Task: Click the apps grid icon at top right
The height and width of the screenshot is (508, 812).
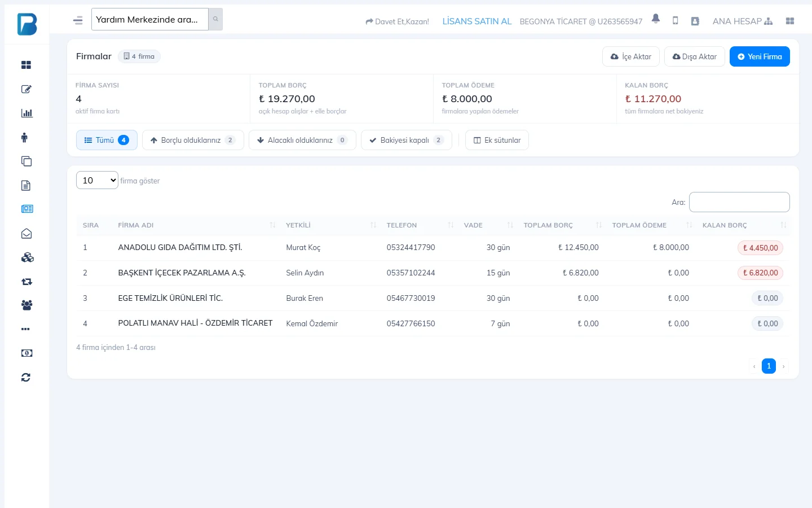Action: pyautogui.click(x=790, y=21)
